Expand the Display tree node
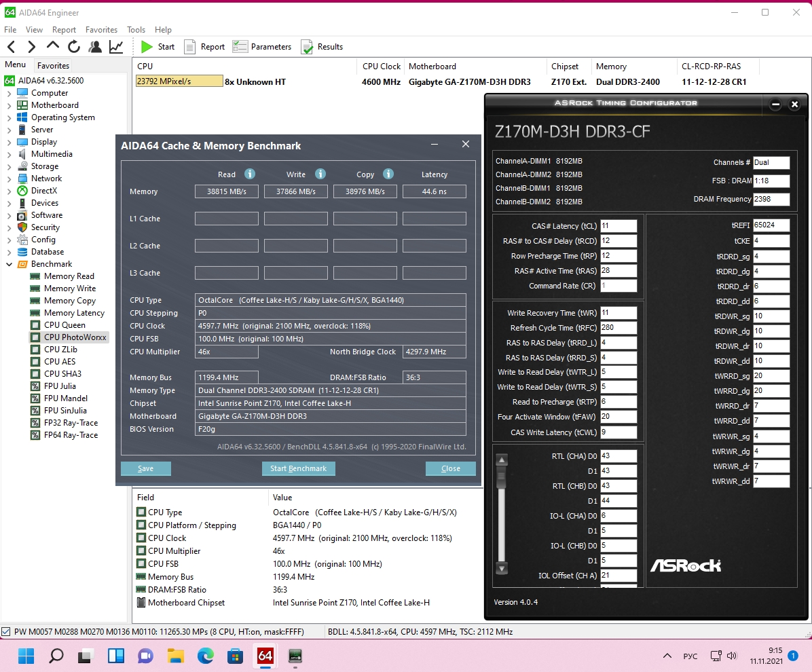812x672 pixels. 9,142
